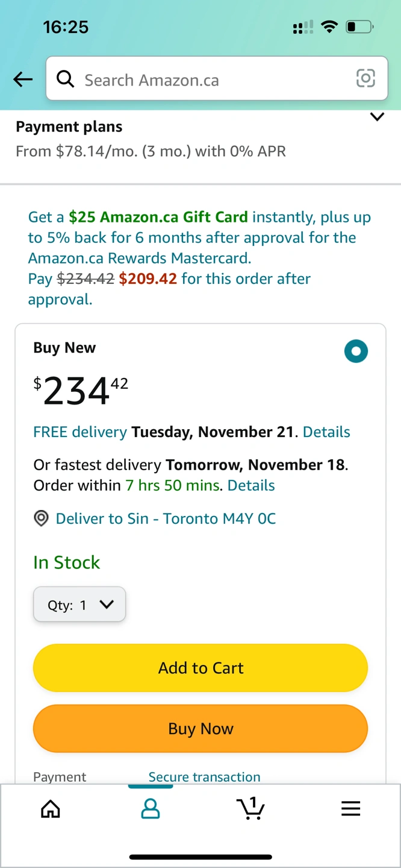Open the account profile tab icon
This screenshot has height=868, width=401.
(x=150, y=808)
